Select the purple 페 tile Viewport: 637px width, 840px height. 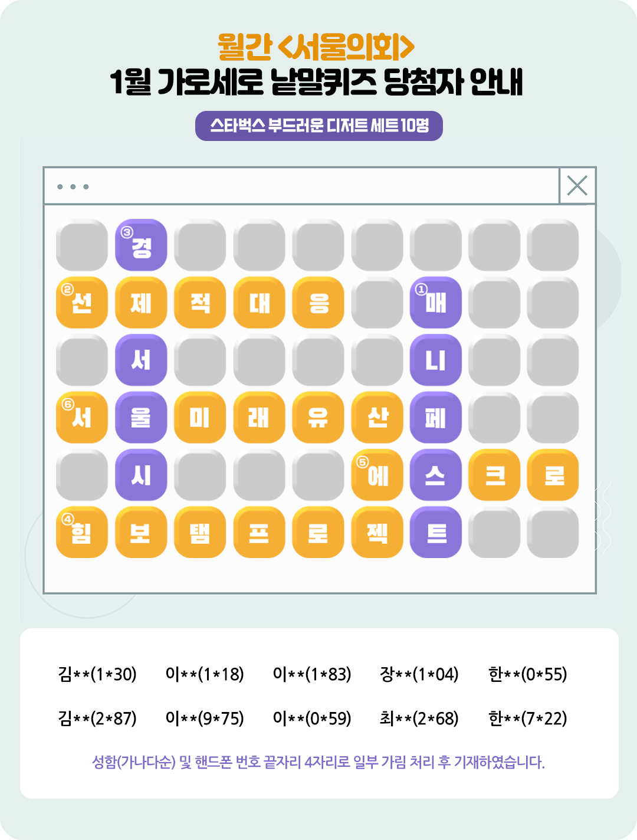click(x=436, y=417)
